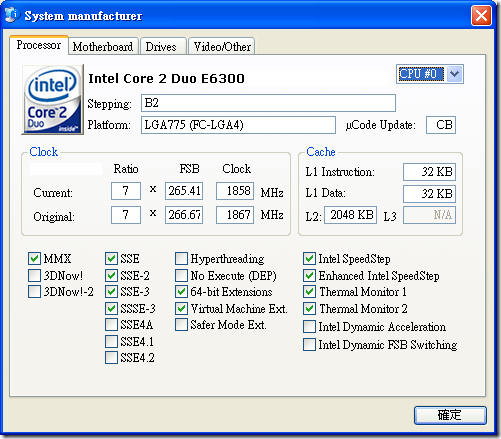Toggle the MMX checkbox

pos(35,258)
